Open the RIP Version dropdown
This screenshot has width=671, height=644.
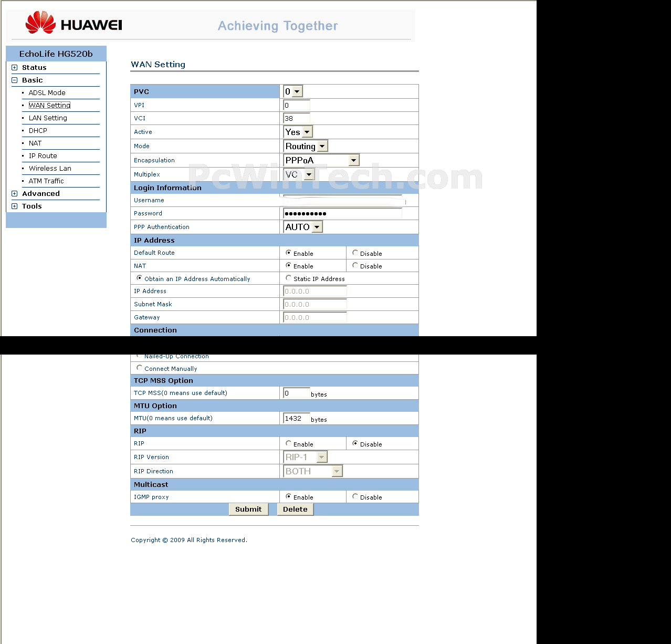coord(306,457)
